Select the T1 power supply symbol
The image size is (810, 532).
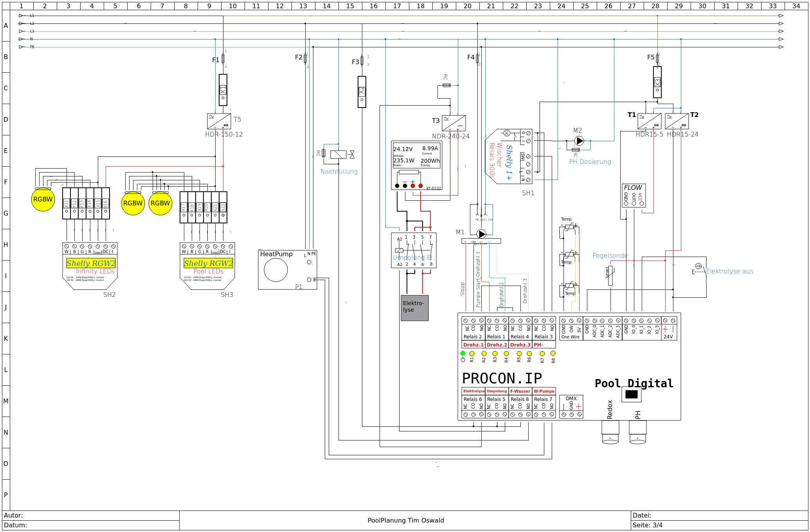click(650, 121)
